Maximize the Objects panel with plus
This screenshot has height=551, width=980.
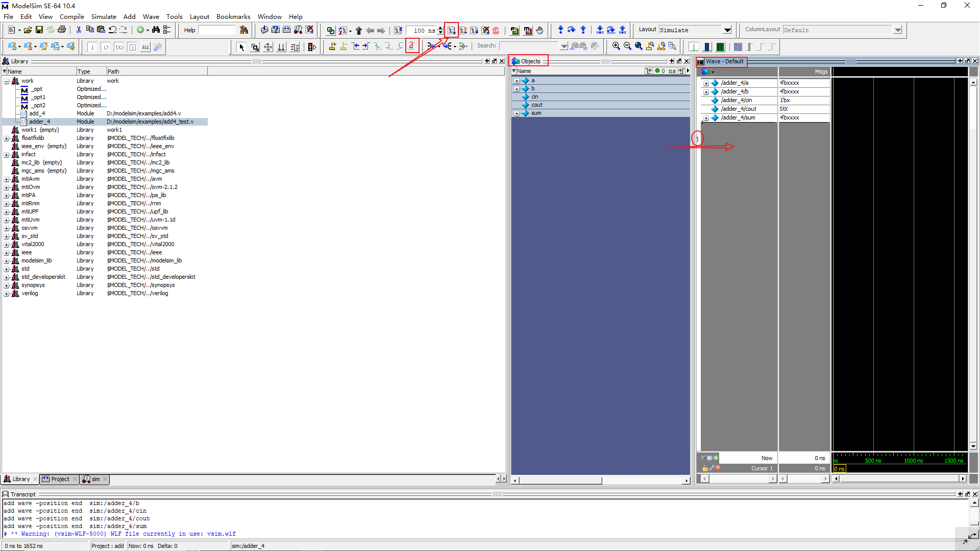(x=672, y=61)
